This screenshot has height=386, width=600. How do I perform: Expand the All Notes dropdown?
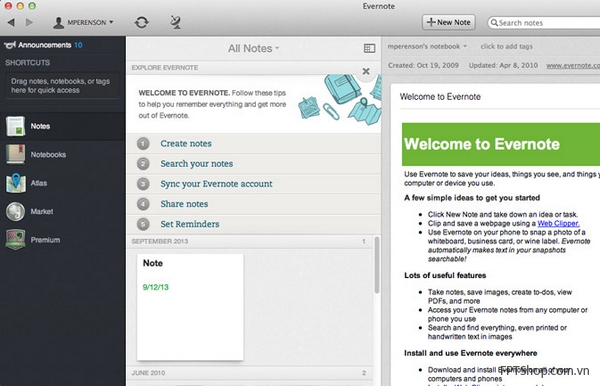(x=254, y=49)
